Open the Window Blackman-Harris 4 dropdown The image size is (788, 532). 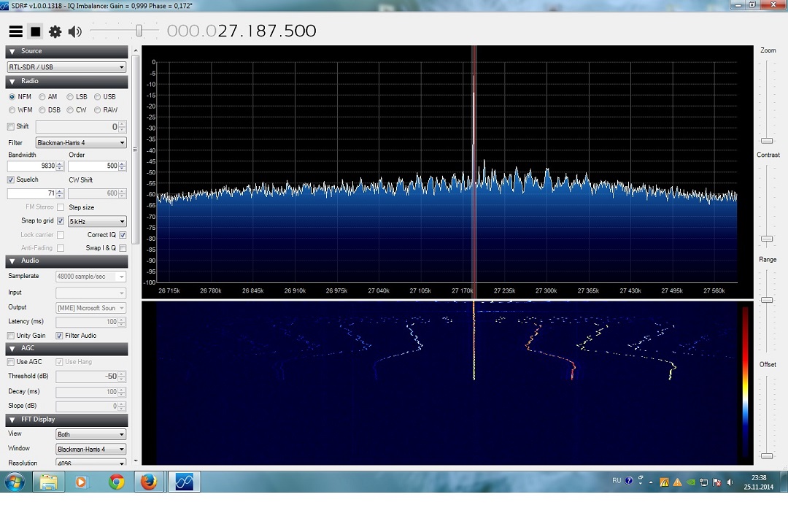[91, 449]
